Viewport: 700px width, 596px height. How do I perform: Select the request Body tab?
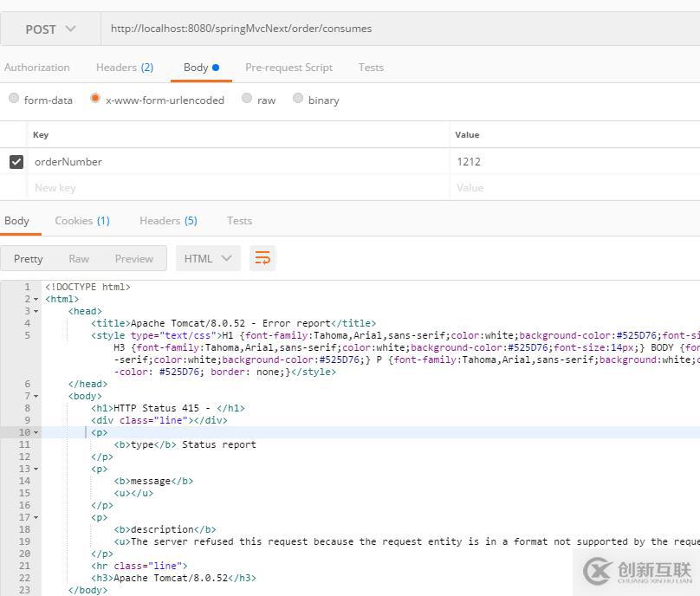click(x=201, y=68)
